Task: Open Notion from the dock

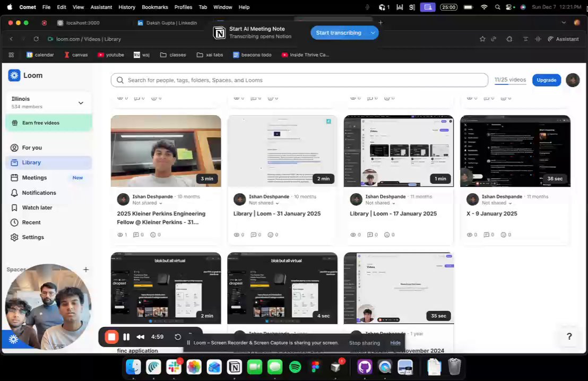Action: pos(235,367)
